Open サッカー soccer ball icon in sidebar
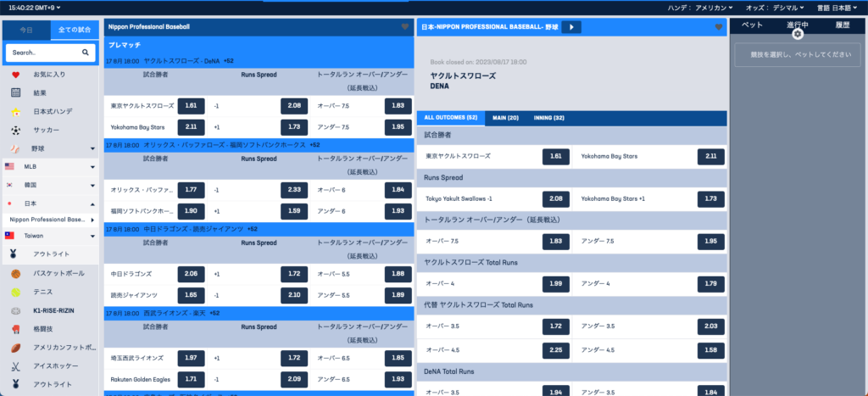The height and width of the screenshot is (396, 868). tap(16, 130)
